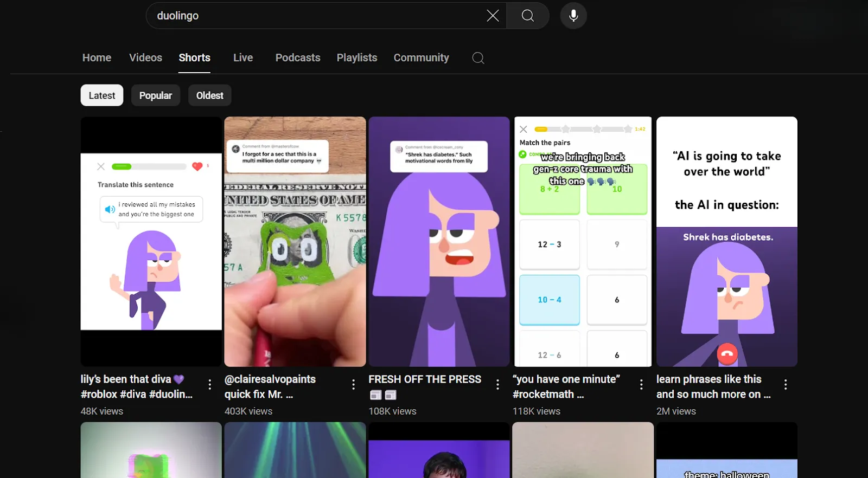Sort shorts by Oldest
Screen dimensions: 868x478
210,95
